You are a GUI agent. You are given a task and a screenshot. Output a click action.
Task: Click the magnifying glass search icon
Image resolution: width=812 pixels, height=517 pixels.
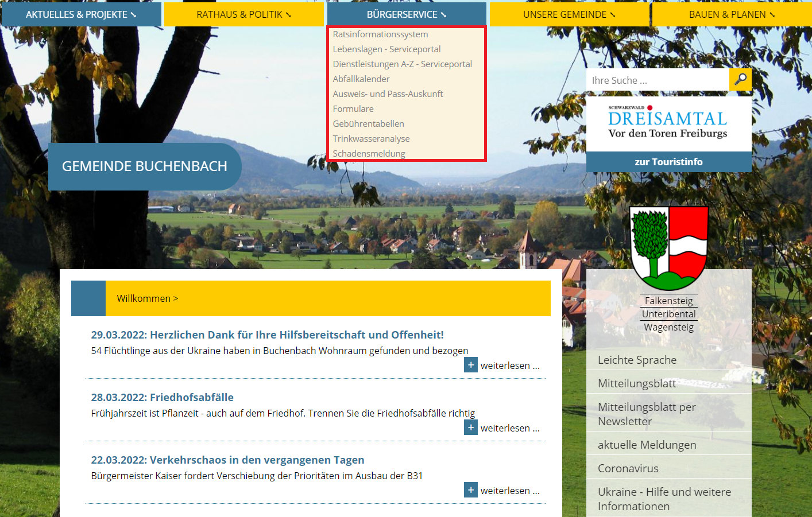(x=740, y=80)
